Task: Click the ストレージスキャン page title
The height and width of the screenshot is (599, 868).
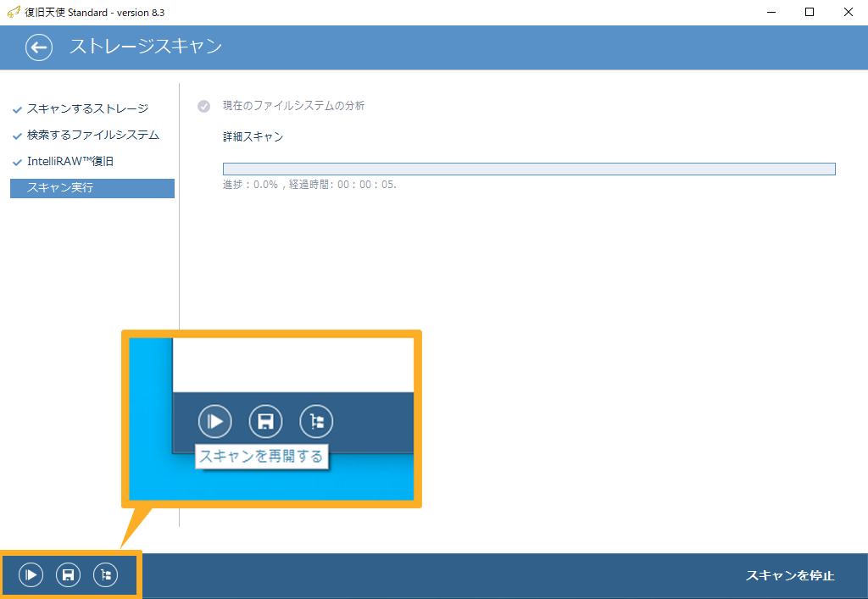Action: click(146, 46)
